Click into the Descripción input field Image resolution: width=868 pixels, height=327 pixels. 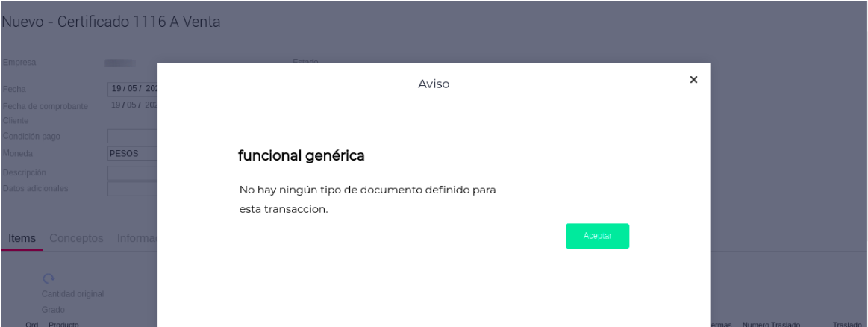pos(133,172)
